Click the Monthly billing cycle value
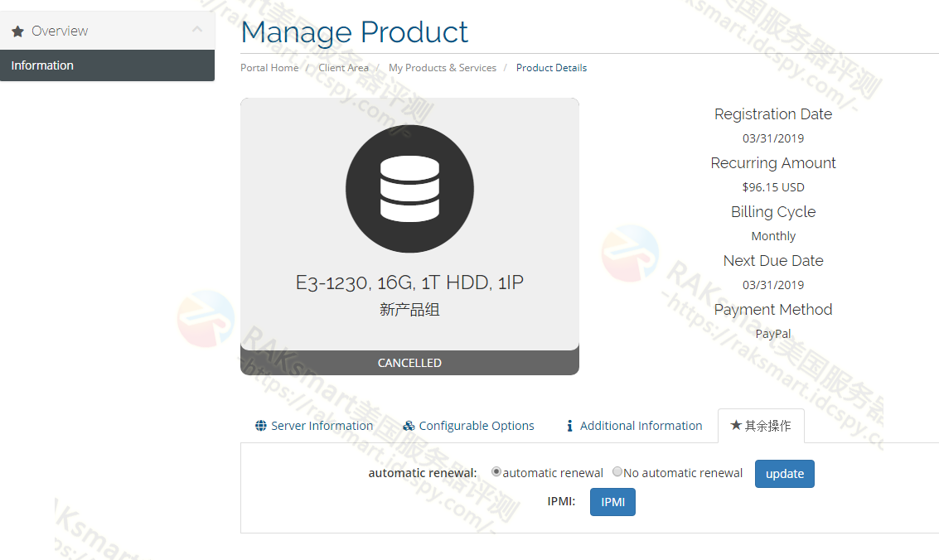939x560 pixels. pyautogui.click(x=773, y=236)
